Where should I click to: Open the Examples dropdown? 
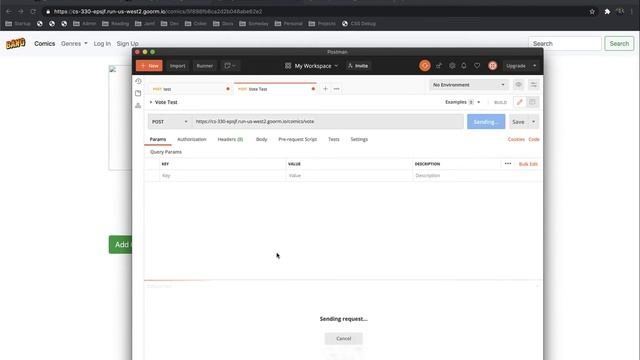[x=462, y=102]
